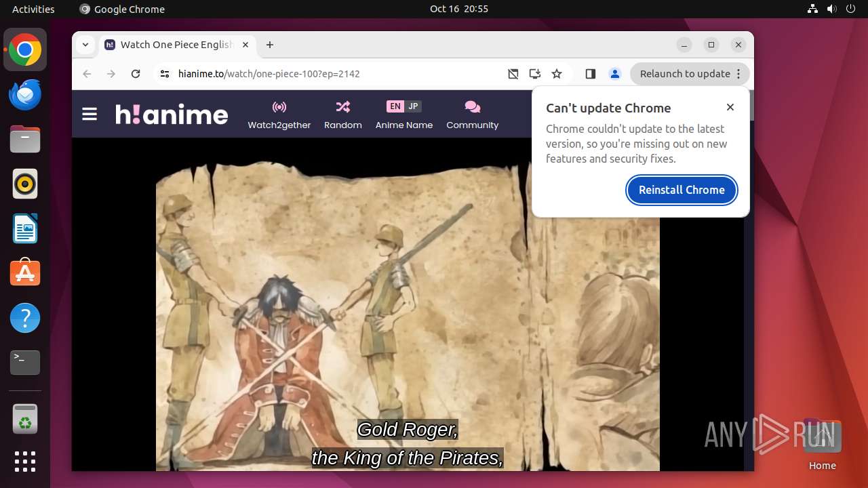868x488 pixels.
Task: Go back in browser history
Action: click(x=87, y=74)
